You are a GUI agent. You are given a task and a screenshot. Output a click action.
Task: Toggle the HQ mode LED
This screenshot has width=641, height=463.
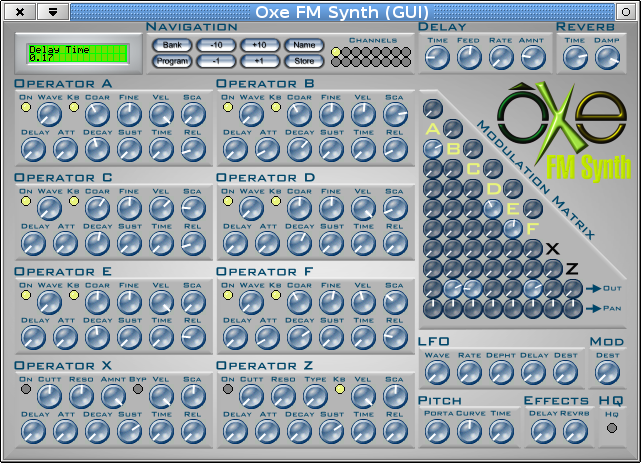(x=612, y=428)
